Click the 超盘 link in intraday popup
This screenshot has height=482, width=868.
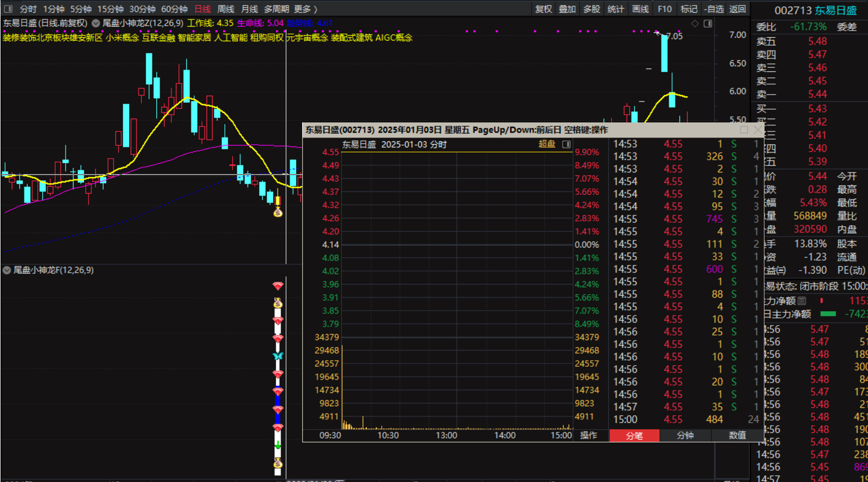pos(546,144)
